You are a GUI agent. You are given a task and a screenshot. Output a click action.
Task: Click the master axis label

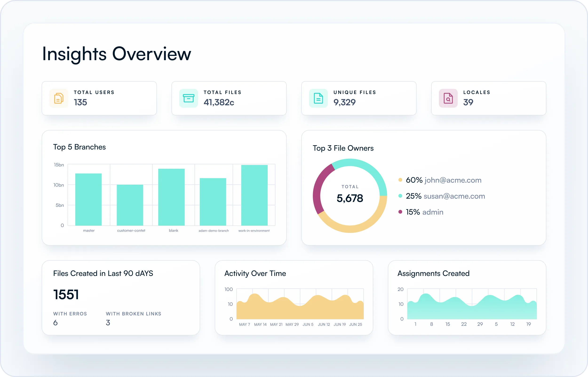pyautogui.click(x=89, y=231)
